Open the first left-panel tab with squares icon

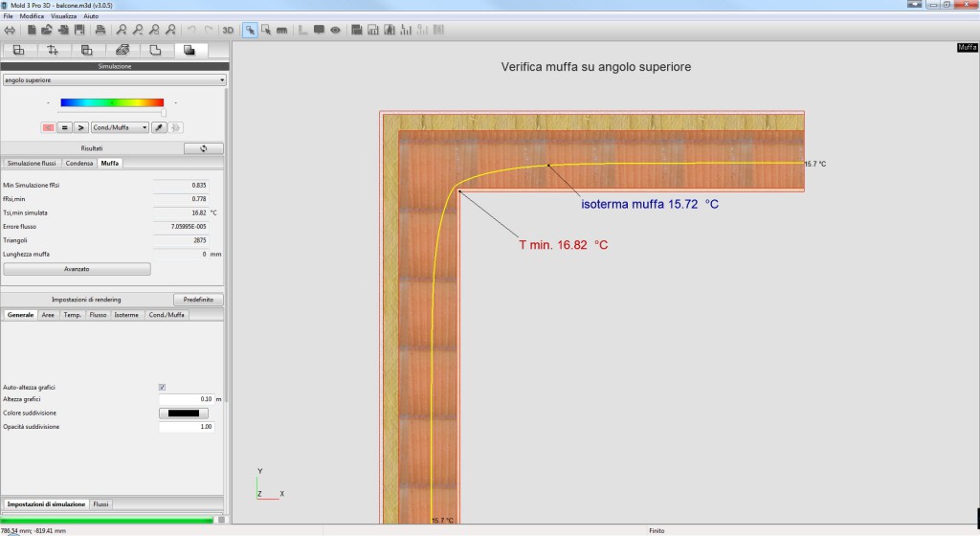[19, 51]
